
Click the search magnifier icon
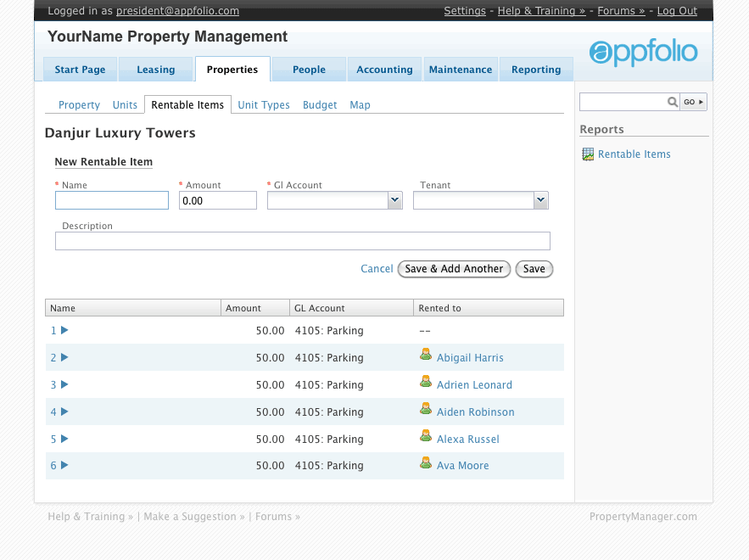[672, 102]
